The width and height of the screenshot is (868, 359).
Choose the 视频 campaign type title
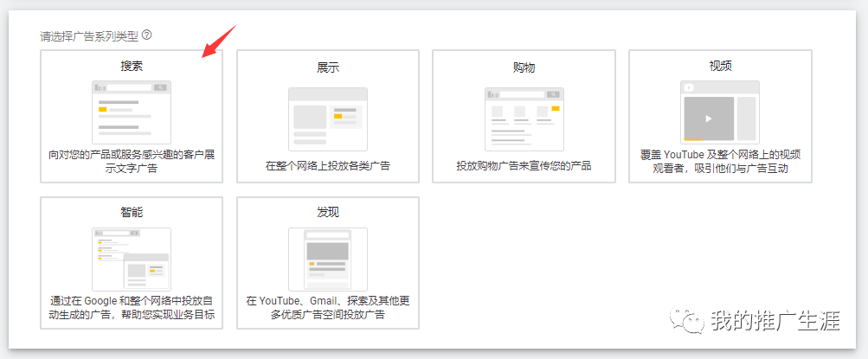[720, 66]
